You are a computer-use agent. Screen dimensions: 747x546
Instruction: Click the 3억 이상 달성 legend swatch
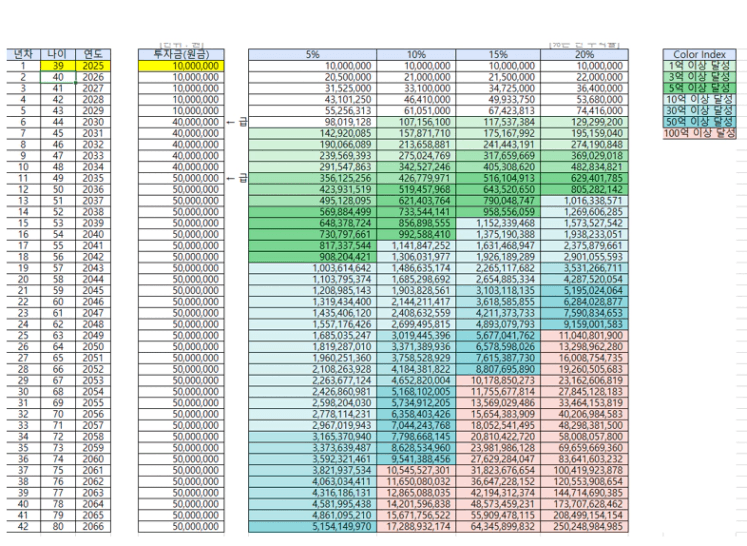pos(699,77)
